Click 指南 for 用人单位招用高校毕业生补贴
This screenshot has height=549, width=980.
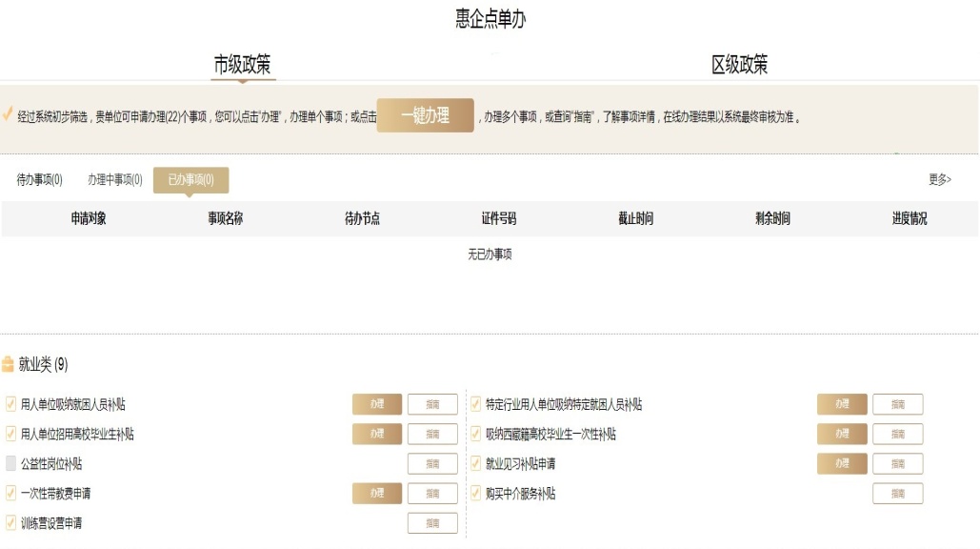432,434
